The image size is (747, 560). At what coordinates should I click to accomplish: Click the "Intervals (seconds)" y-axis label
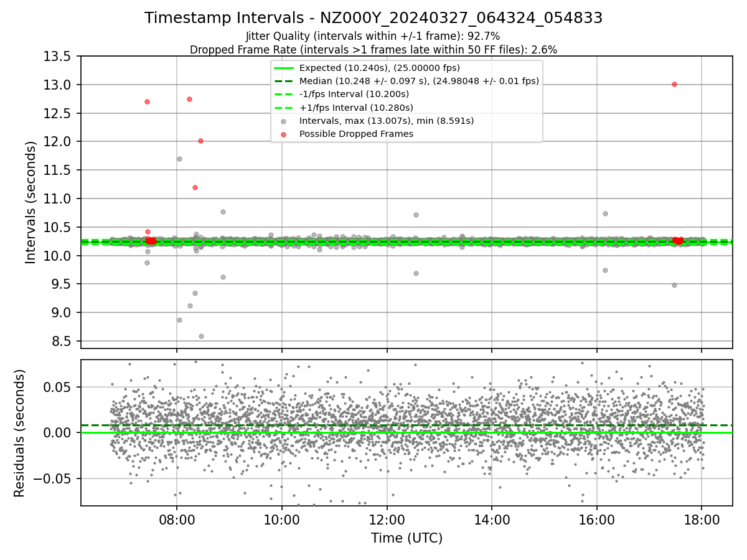coord(31,202)
